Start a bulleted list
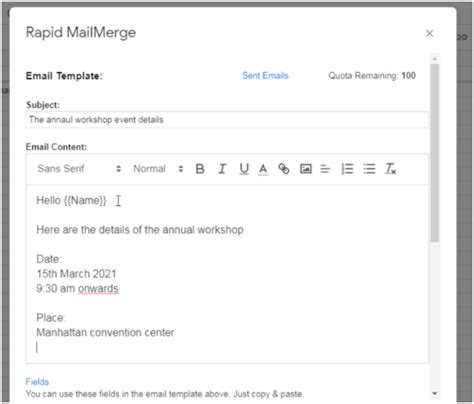The width and height of the screenshot is (474, 404). pyautogui.click(x=369, y=169)
